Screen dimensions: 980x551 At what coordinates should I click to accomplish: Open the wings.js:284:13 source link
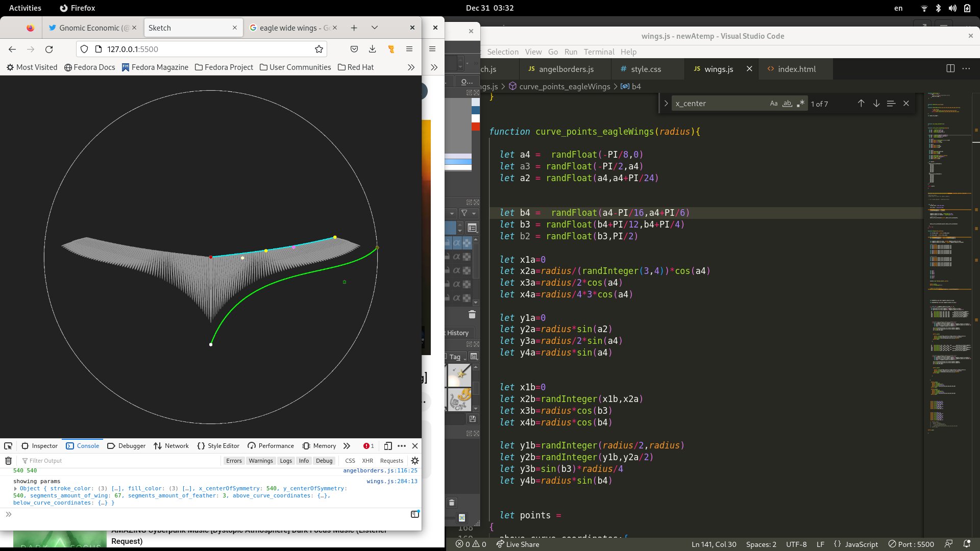coord(392,481)
